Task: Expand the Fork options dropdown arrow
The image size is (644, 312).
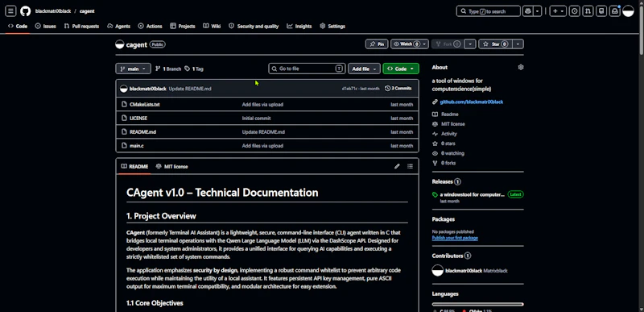Action: tap(471, 44)
